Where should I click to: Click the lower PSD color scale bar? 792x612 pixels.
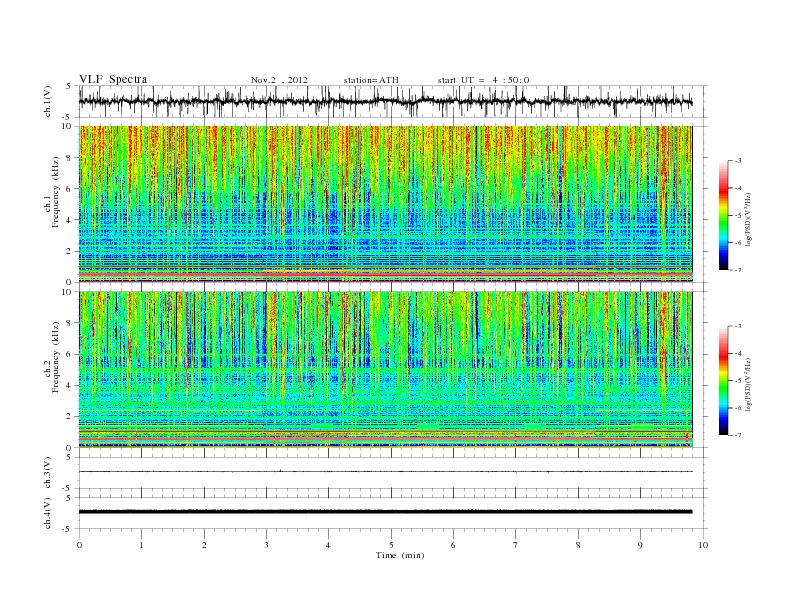click(x=724, y=380)
